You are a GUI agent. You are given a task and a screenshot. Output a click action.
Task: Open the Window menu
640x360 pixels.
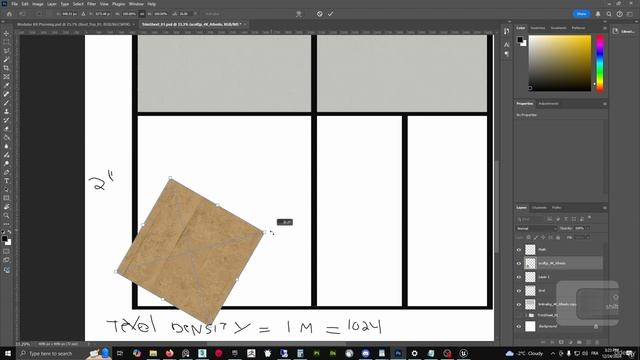[x=136, y=4]
